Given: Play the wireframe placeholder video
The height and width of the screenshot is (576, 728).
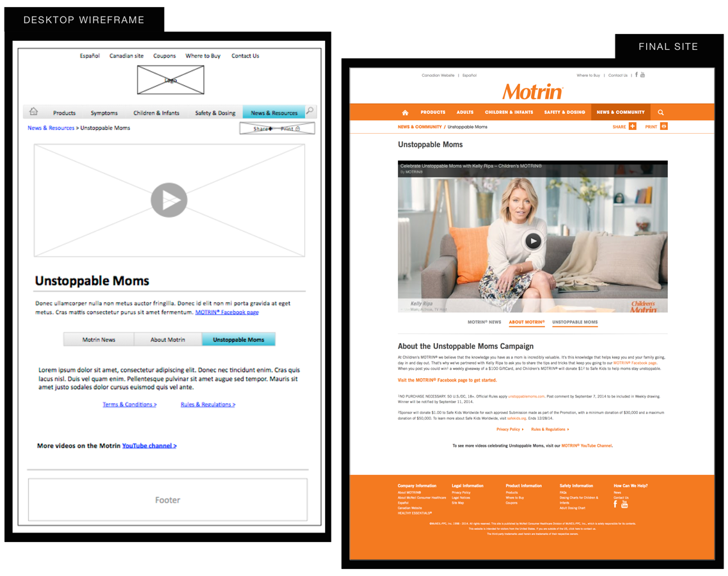Looking at the screenshot, I should 169,200.
